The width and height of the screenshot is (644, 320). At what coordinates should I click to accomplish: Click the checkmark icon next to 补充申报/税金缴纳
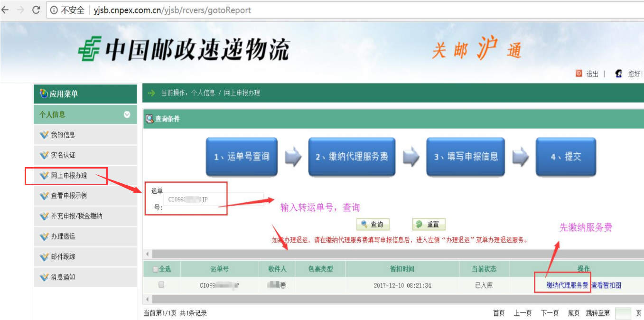44,216
